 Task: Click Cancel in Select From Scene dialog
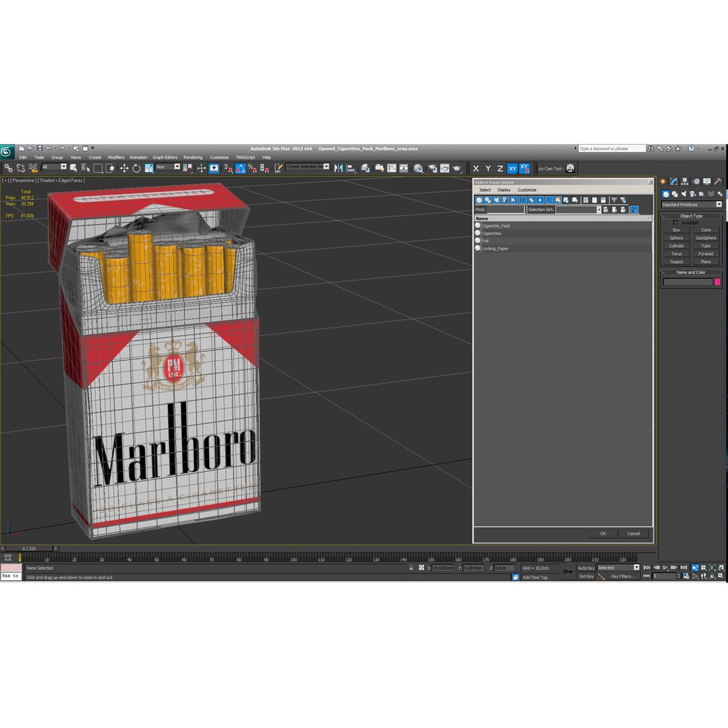pos(633,533)
